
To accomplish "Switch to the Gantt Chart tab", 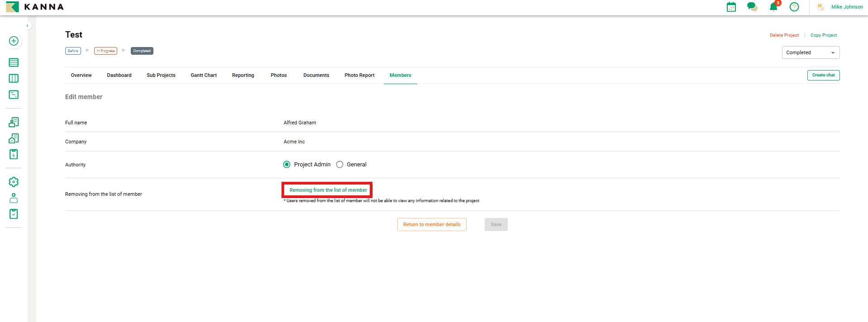I will coord(204,76).
